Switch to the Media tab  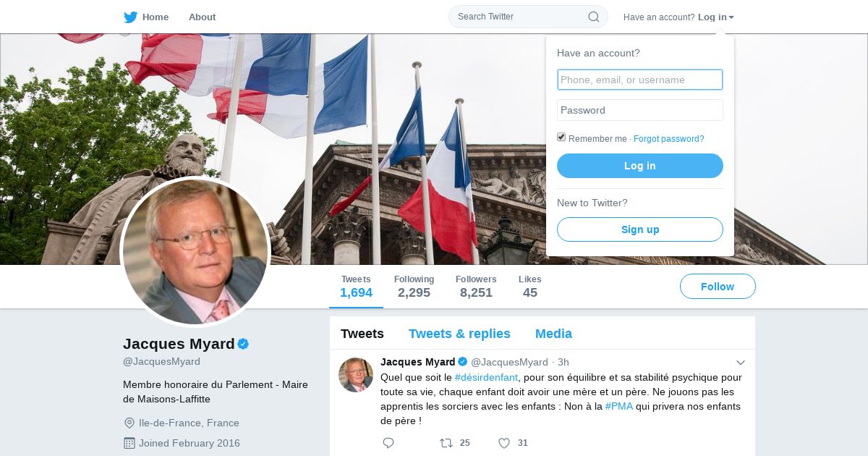[553, 334]
